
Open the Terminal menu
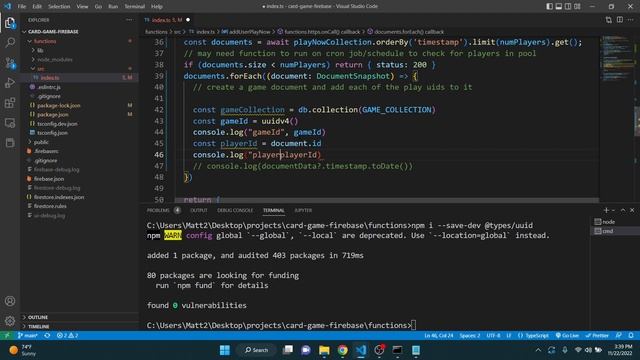tap(134, 7)
